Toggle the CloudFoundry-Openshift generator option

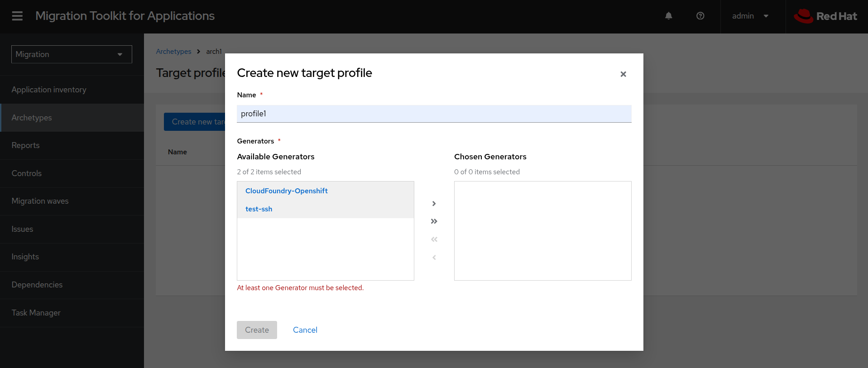287,191
